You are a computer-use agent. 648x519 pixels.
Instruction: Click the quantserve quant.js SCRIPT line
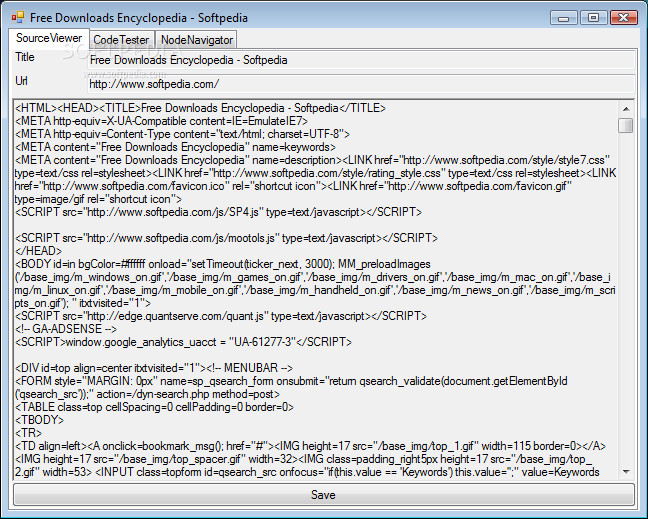[221, 316]
